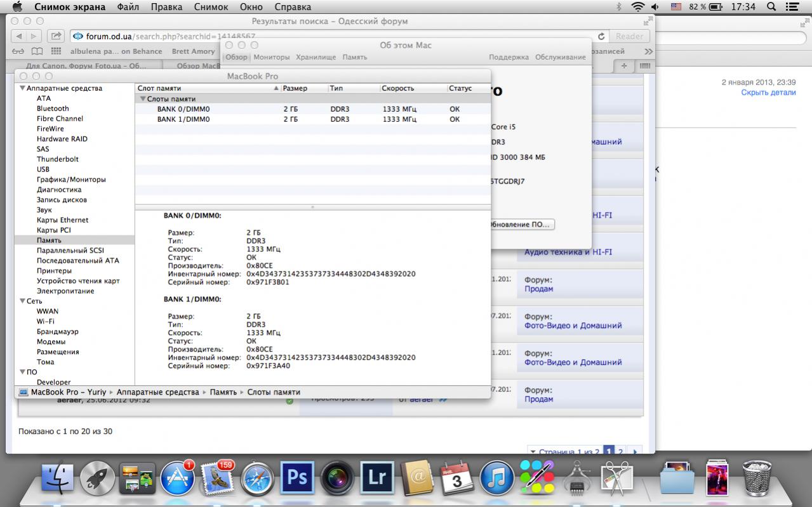Switch to Память tab in Об этом Mac
This screenshot has height=507, width=812.
coord(355,57)
